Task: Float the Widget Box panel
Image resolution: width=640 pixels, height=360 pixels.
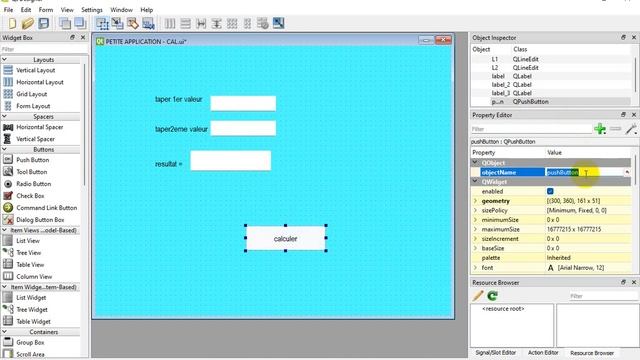Action: coord(72,37)
